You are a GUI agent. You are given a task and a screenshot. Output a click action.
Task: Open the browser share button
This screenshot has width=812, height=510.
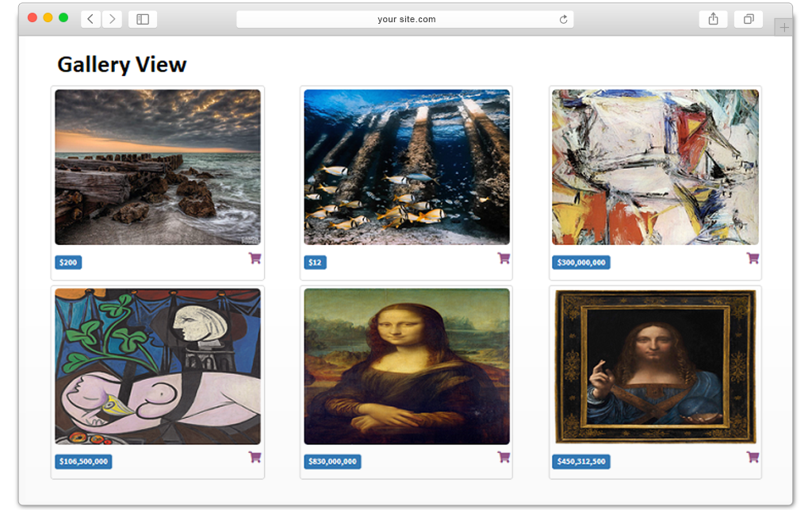point(713,19)
